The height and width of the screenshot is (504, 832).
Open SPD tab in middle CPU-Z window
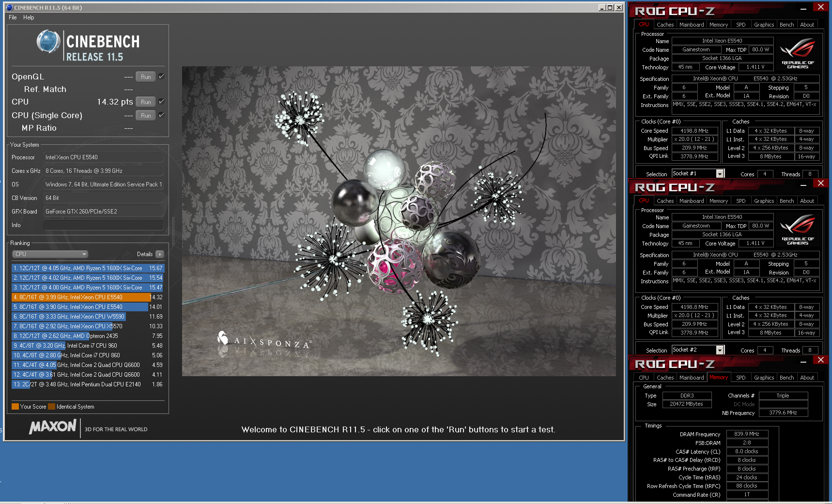[x=741, y=201]
